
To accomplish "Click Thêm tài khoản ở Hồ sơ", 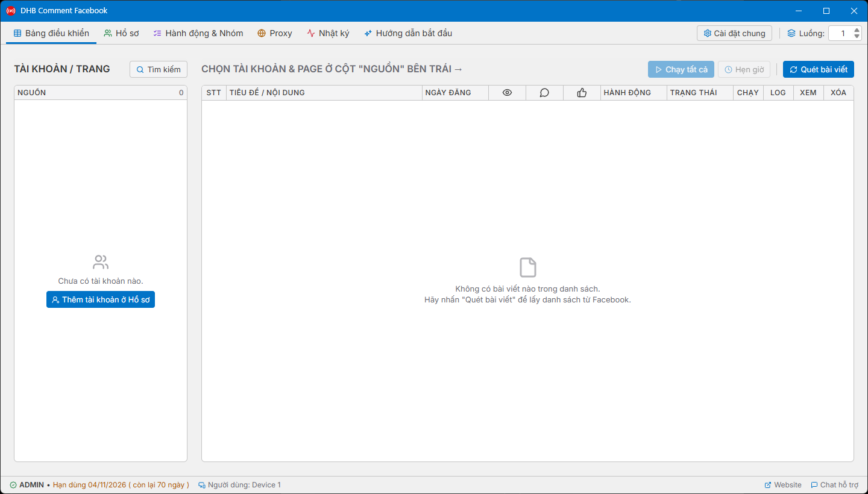I will (101, 299).
